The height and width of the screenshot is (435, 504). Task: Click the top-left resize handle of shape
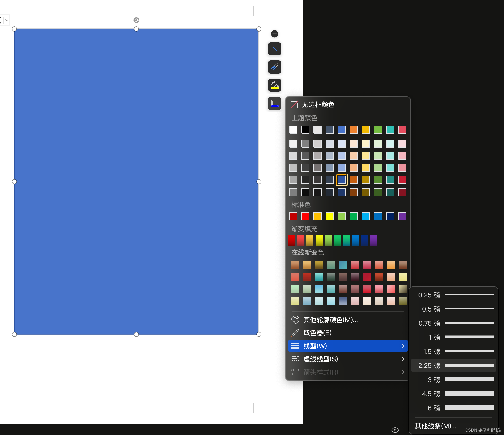tap(14, 29)
